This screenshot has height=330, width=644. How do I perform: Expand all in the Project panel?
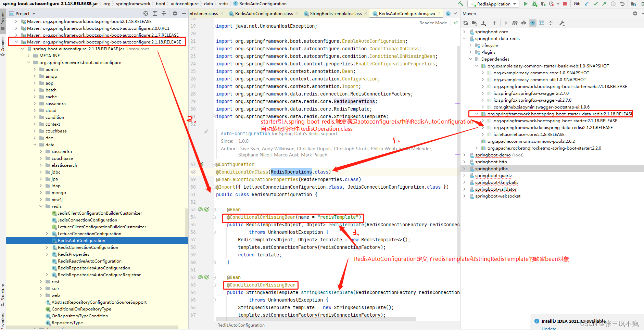(x=155, y=13)
